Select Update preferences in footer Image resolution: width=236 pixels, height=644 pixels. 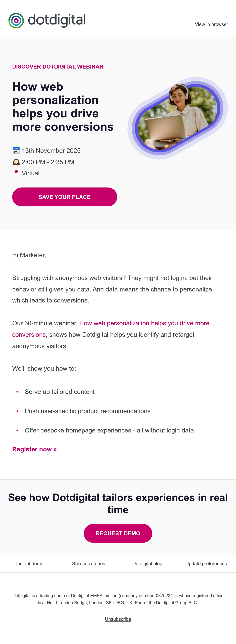[206, 563]
